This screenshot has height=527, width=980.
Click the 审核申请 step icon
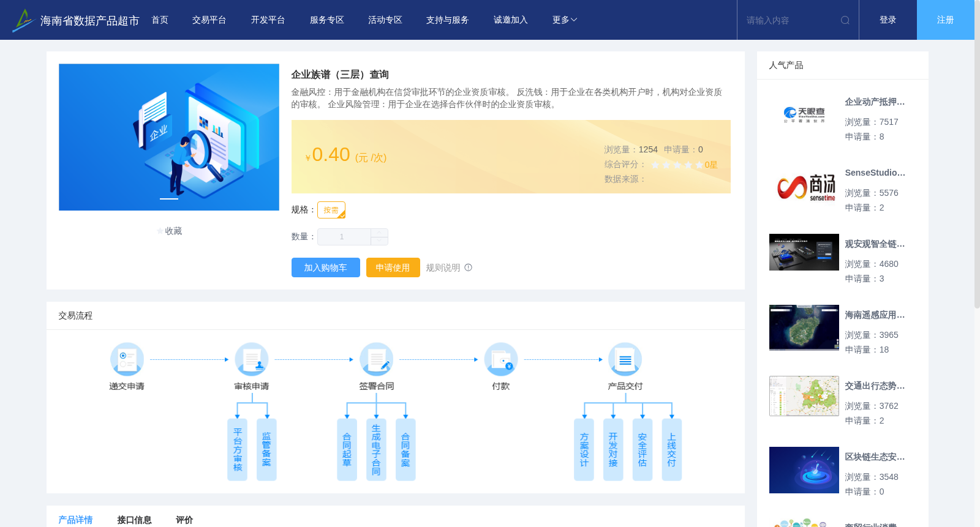coord(252,359)
